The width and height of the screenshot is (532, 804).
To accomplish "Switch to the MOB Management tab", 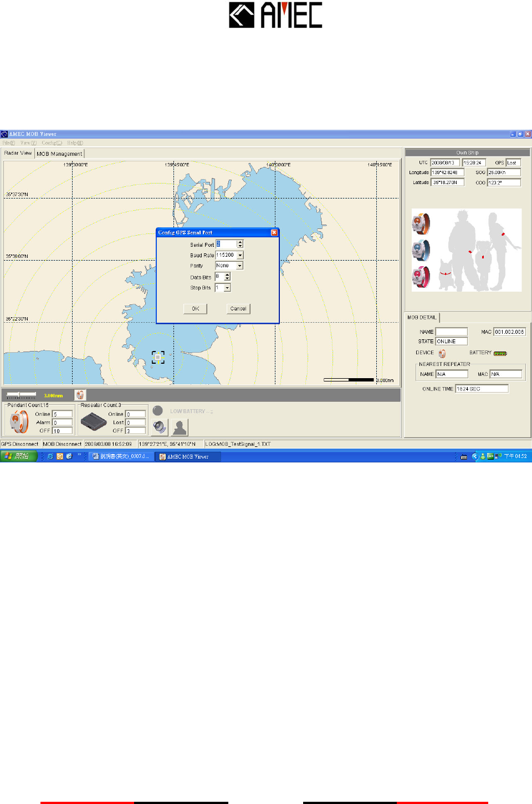I will click(59, 154).
